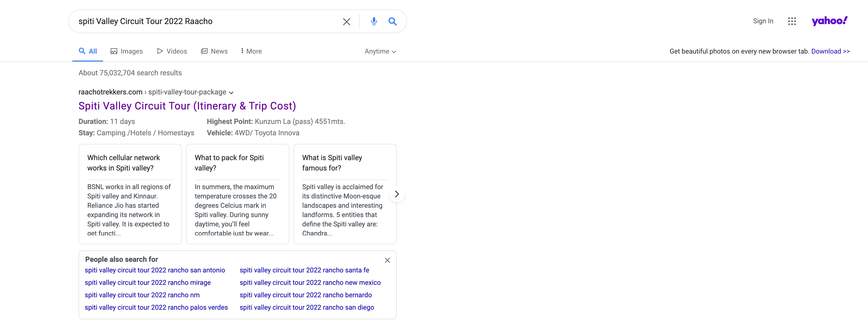Click the "People also search for" heading
The image size is (868, 326).
tap(122, 260)
